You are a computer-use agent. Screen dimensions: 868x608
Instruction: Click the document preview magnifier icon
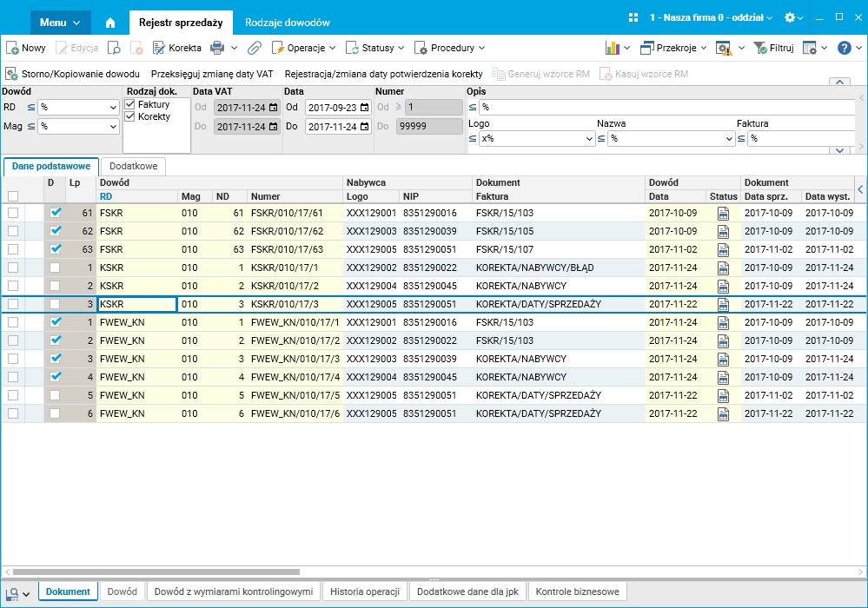click(x=115, y=48)
